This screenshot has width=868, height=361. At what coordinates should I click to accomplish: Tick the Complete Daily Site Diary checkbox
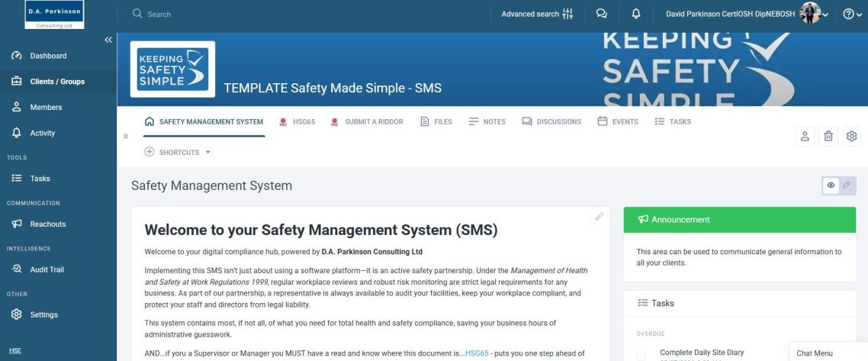641,356
